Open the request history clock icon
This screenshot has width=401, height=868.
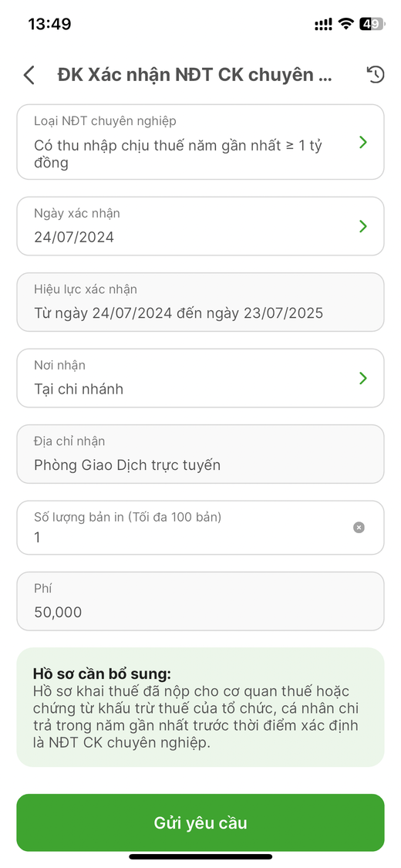376,75
